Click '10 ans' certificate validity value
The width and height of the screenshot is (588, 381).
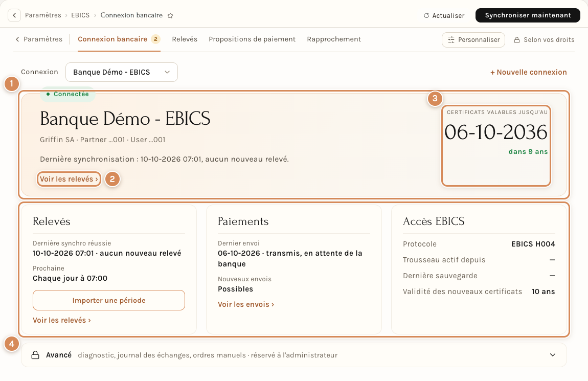pos(544,292)
